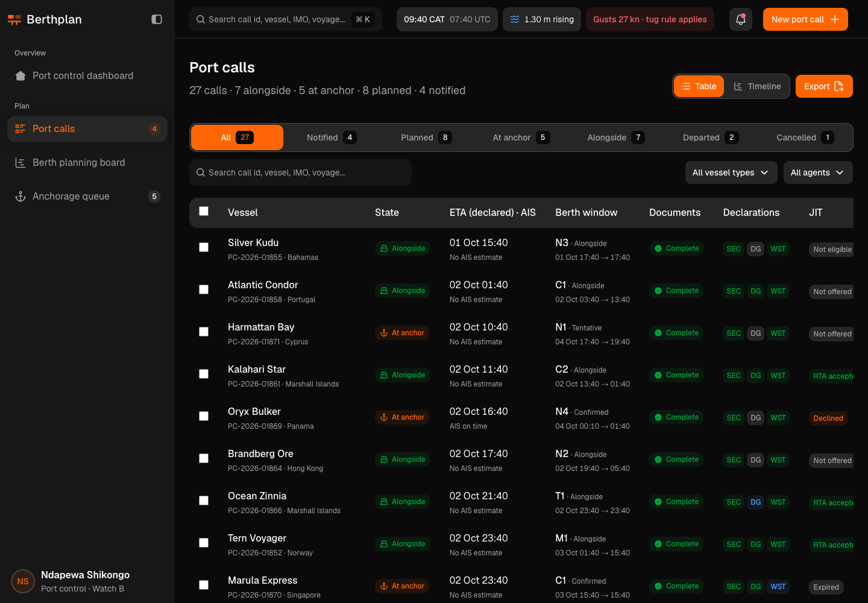This screenshot has width=868, height=603.
Task: Click the Expired JIT status for Marula Express
Action: tap(826, 587)
